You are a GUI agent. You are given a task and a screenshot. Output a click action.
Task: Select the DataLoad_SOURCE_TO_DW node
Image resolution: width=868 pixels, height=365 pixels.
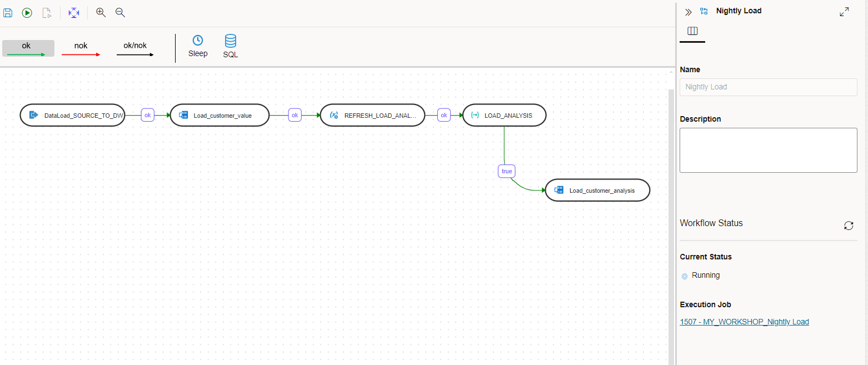[72, 115]
